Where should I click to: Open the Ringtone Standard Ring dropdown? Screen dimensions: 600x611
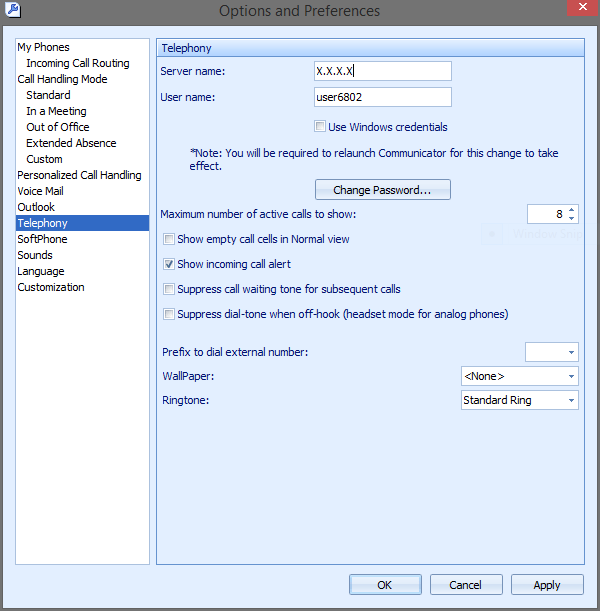click(x=571, y=400)
